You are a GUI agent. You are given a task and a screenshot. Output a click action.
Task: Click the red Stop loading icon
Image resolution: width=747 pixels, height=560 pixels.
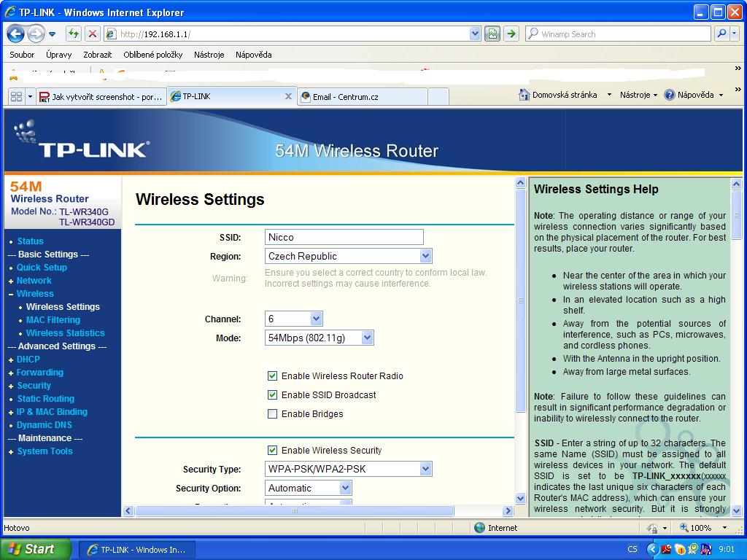(x=93, y=34)
